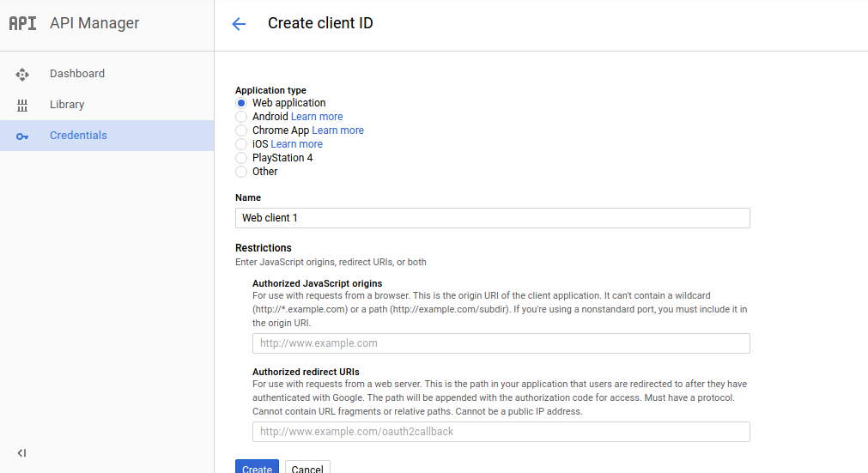
Task: Click the API Manager logo icon
Action: coord(22,23)
